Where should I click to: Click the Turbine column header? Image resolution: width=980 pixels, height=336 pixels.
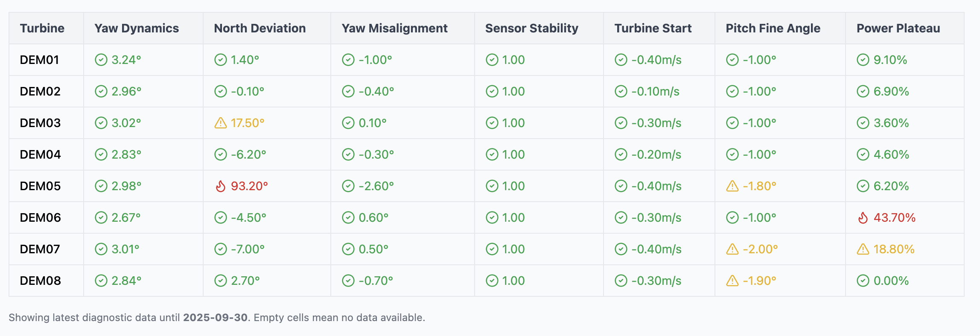coord(42,29)
